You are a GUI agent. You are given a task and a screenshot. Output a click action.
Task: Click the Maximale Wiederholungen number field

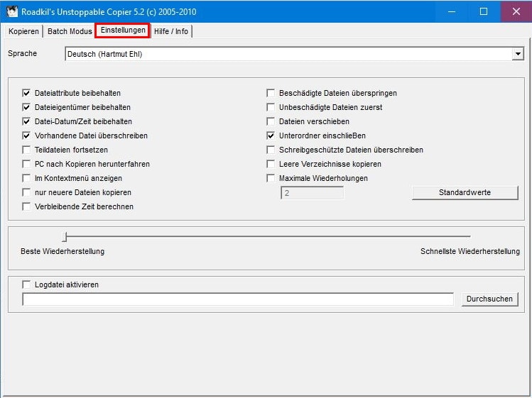pyautogui.click(x=312, y=193)
